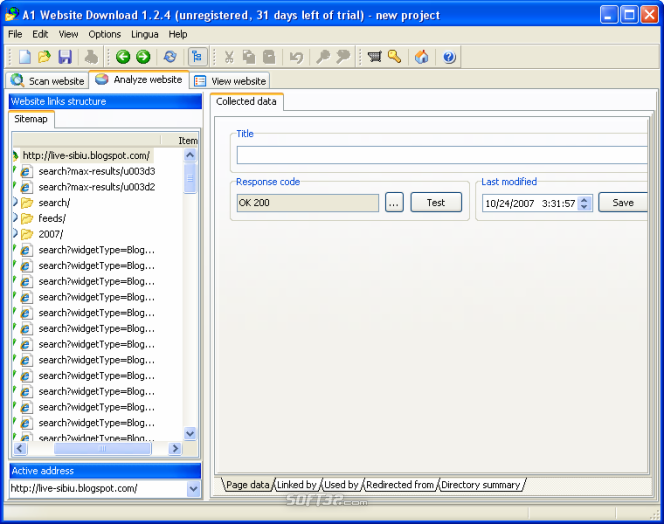Open the Help menu
Viewport: 664px width, 524px height.
pyautogui.click(x=178, y=34)
